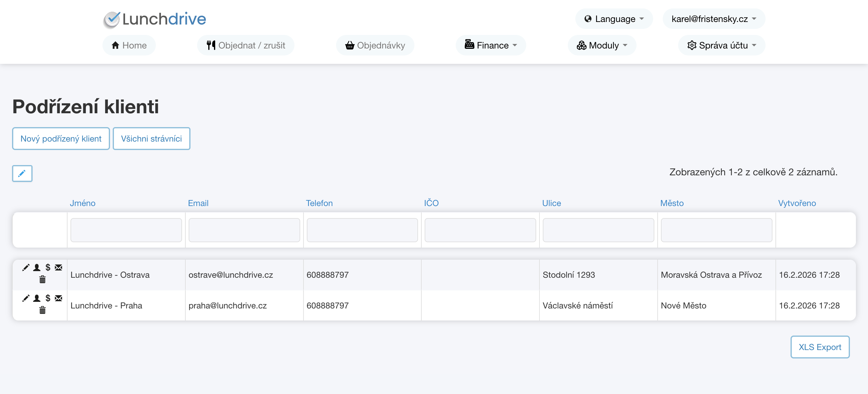Open the Objednávky menu item
Screen dimensions: 868x394
click(375, 45)
